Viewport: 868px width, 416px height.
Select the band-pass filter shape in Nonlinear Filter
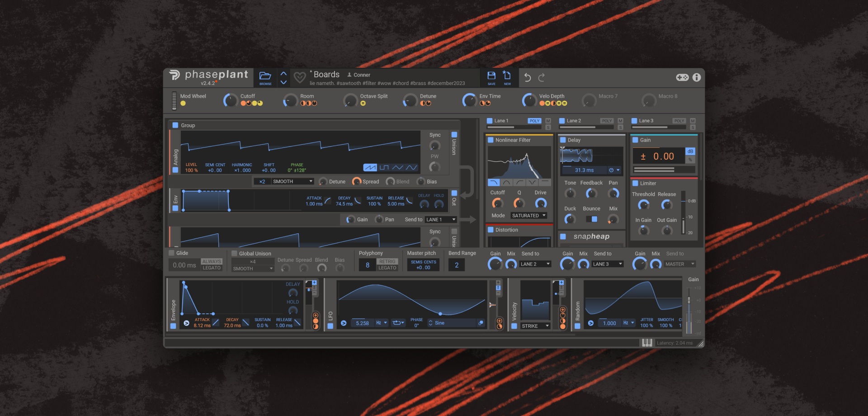click(x=506, y=183)
